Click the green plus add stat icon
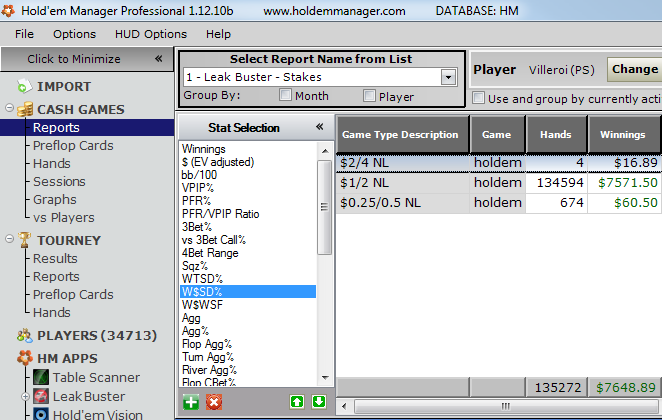This screenshot has width=662, height=420. pos(191,402)
